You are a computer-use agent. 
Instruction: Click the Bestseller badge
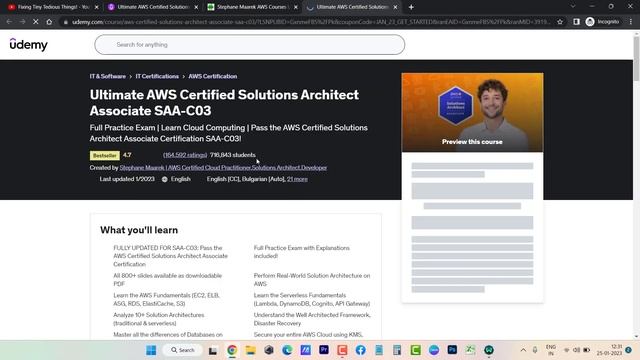coord(104,156)
